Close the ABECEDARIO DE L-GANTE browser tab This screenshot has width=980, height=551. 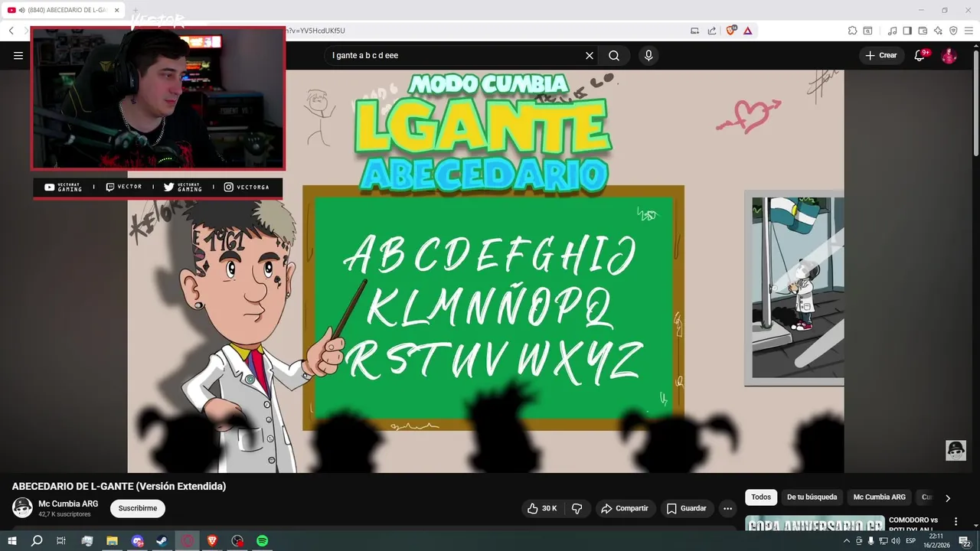click(x=117, y=10)
